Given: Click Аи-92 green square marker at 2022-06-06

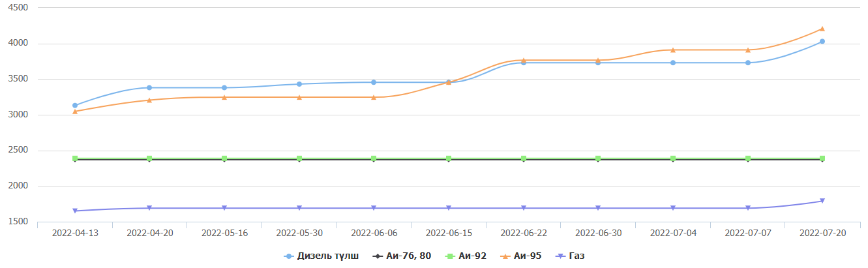Looking at the screenshot, I should click(x=374, y=158).
